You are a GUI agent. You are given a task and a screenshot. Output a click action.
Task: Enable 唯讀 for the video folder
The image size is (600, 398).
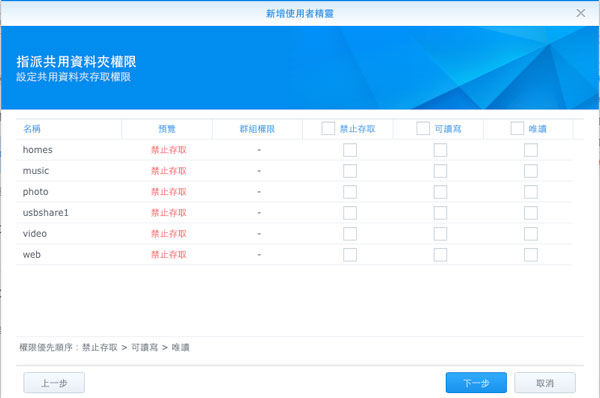pos(531,234)
